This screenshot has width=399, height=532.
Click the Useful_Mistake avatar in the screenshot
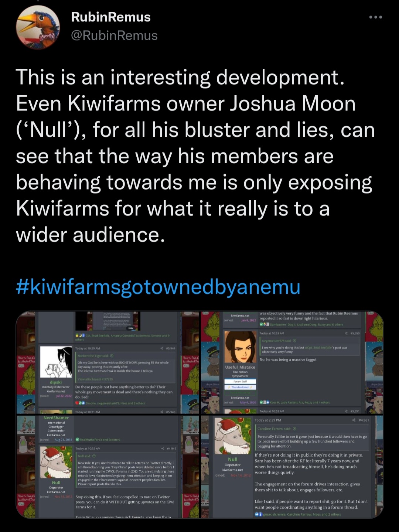point(240,347)
